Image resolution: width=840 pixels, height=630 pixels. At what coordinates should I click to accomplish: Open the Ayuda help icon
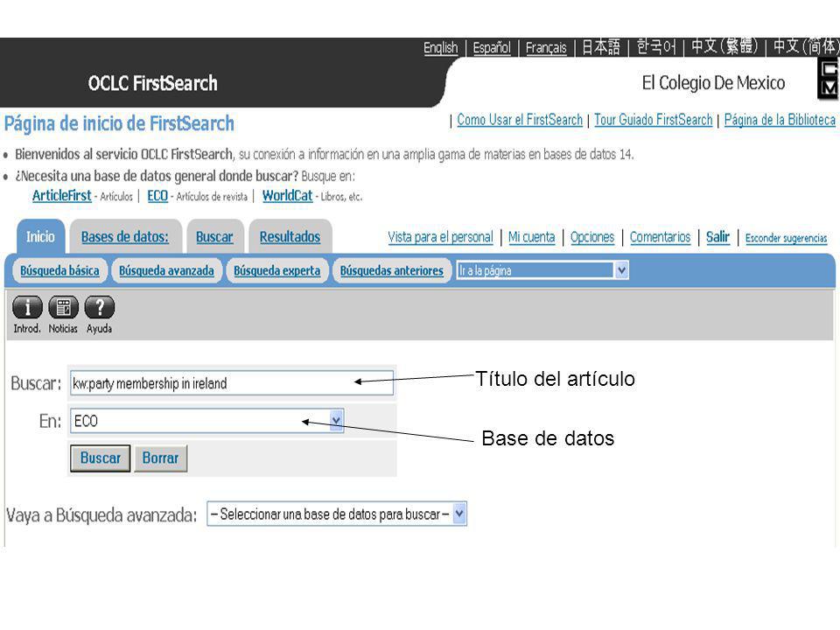tap(100, 307)
